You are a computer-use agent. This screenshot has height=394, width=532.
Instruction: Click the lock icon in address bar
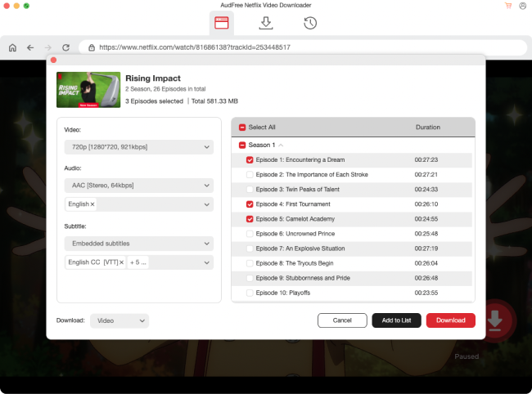click(92, 47)
